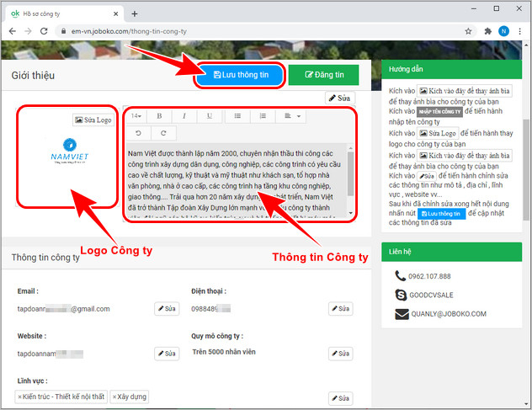Remove the 'Xây dựng' field tag
The width and height of the screenshot is (532, 410).
[x=115, y=397]
